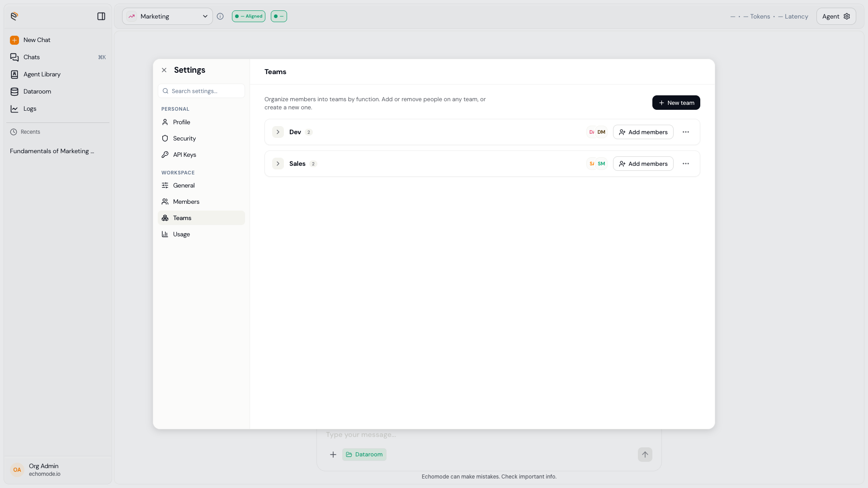Focus the Search settings field

201,91
